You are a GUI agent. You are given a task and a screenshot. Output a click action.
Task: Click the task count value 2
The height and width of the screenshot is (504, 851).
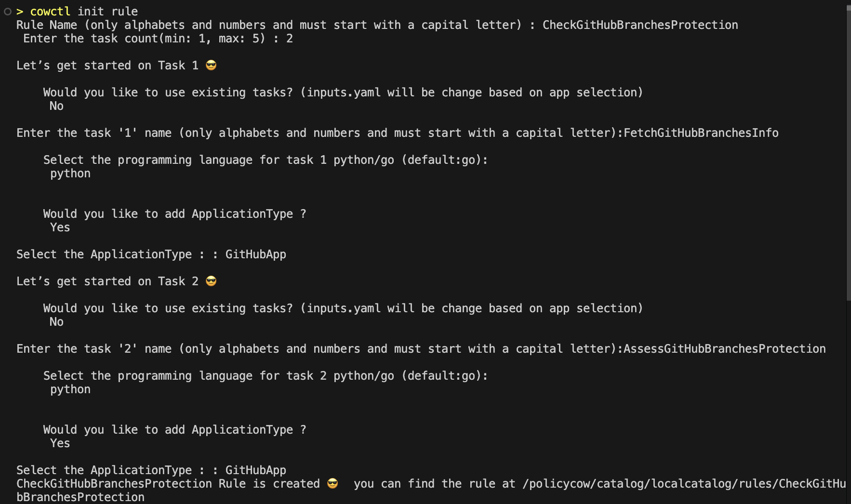pyautogui.click(x=289, y=39)
